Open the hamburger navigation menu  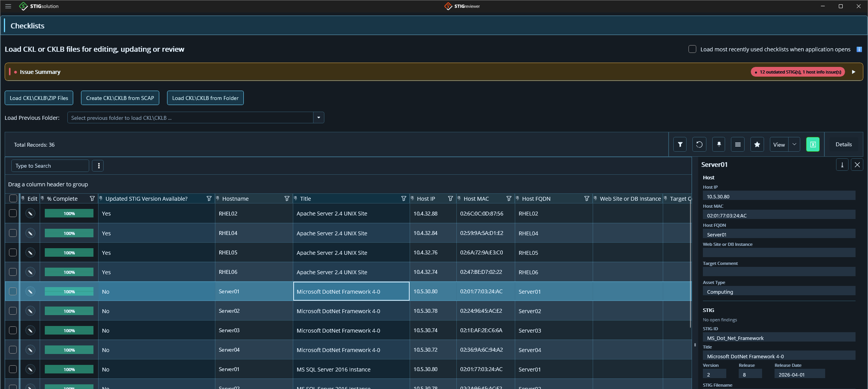tap(8, 6)
